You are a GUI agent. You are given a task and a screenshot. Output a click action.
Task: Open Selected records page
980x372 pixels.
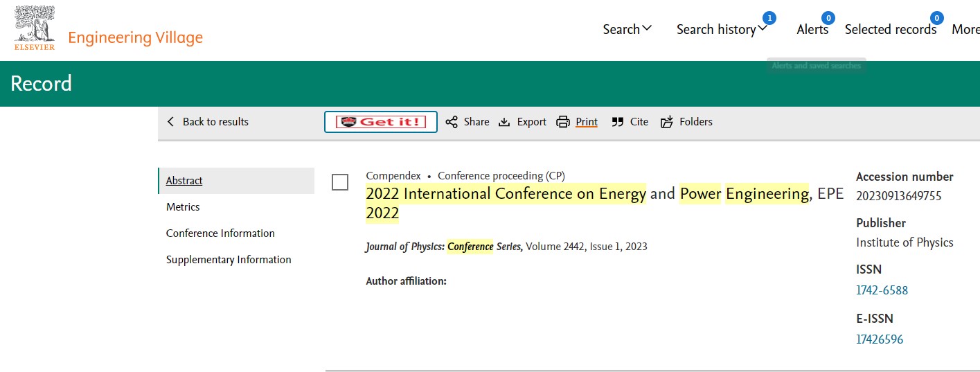click(891, 29)
